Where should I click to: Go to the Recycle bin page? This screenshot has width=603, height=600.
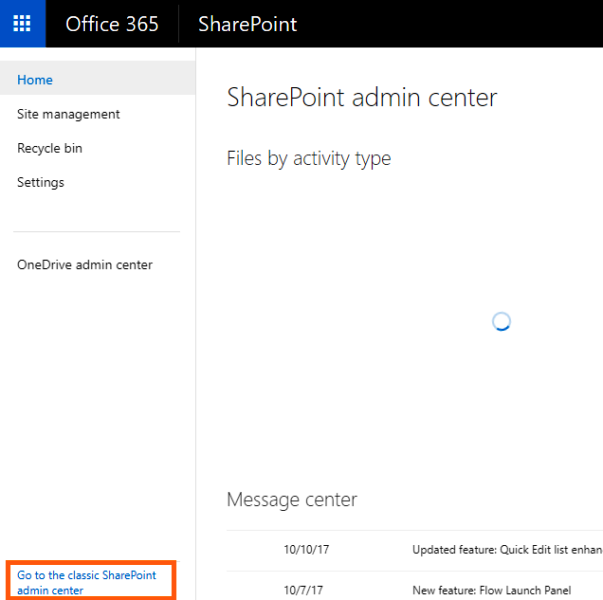pos(50,148)
